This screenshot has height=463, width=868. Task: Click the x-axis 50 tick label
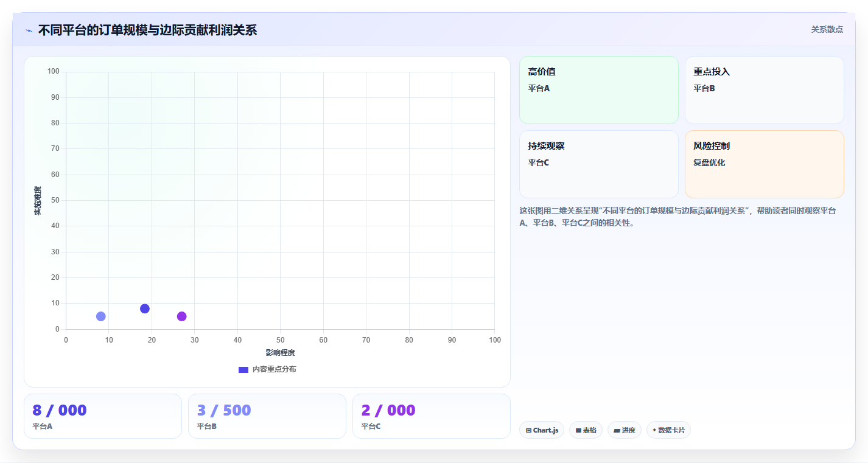280,340
